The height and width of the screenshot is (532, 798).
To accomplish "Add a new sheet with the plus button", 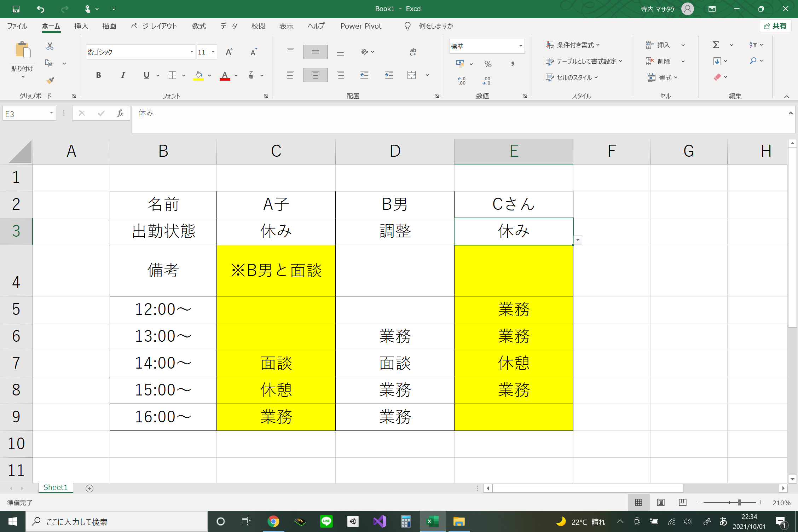I will 89,488.
